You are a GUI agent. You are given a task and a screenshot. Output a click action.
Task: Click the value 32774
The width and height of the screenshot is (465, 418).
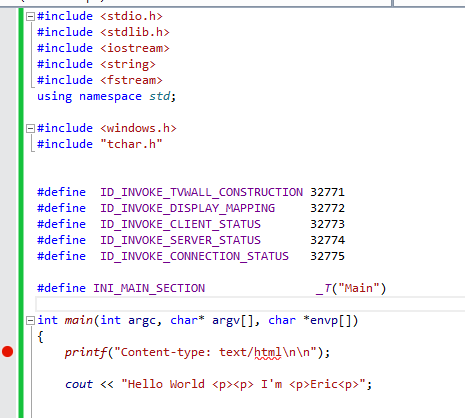327,240
